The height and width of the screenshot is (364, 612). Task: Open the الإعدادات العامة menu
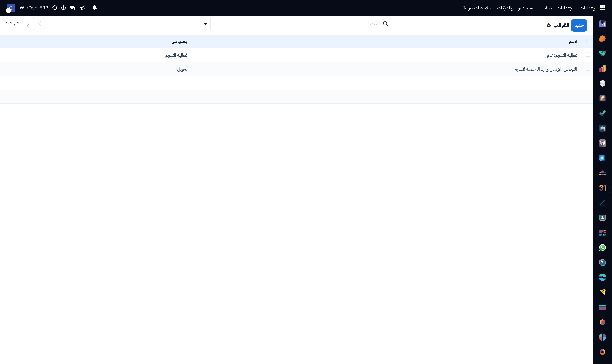click(x=559, y=8)
